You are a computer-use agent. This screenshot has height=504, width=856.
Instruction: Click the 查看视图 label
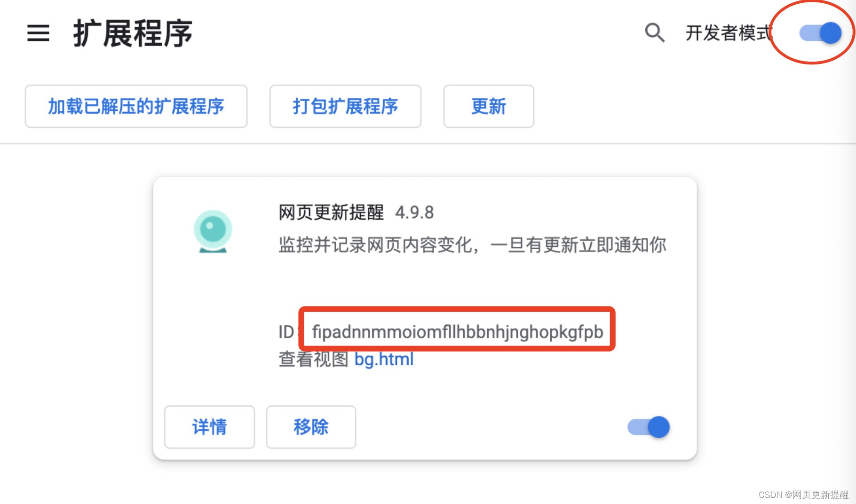[313, 359]
